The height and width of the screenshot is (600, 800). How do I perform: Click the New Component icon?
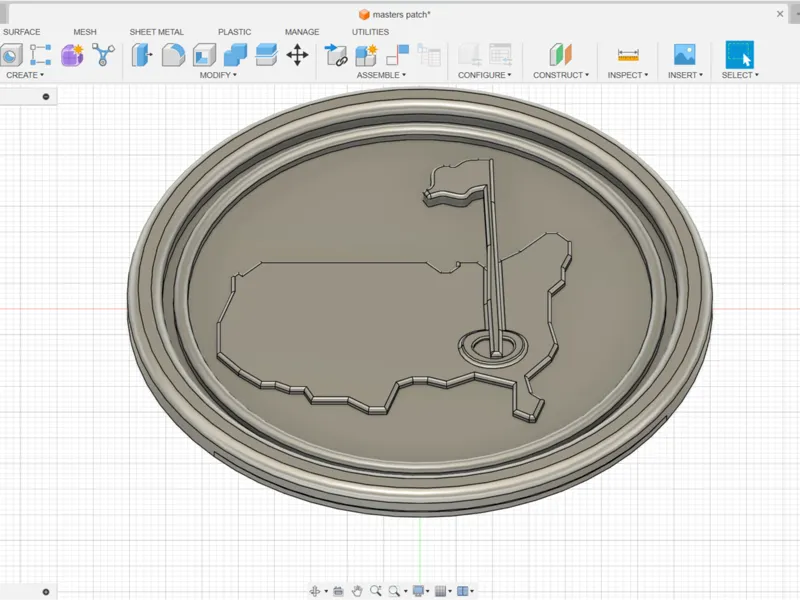[x=366, y=55]
